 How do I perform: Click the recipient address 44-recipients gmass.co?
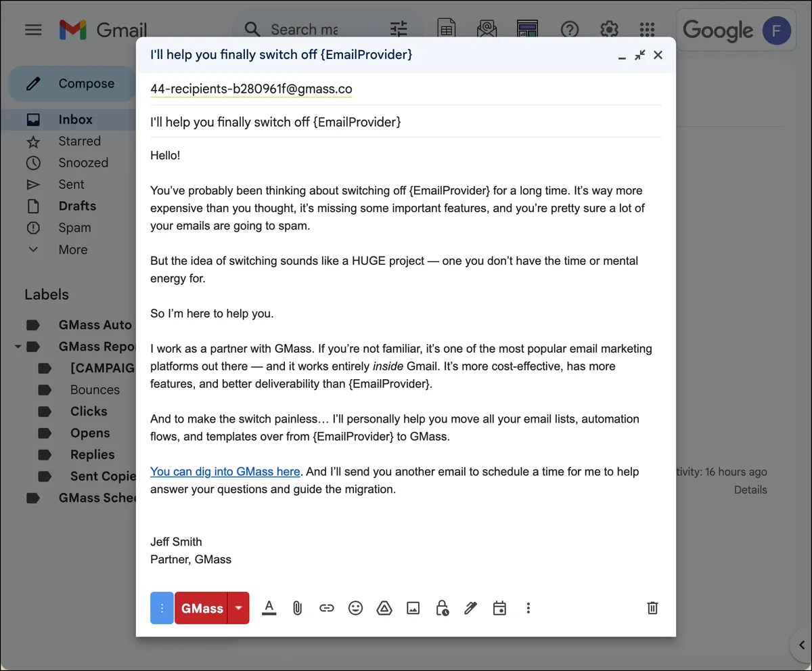click(251, 89)
